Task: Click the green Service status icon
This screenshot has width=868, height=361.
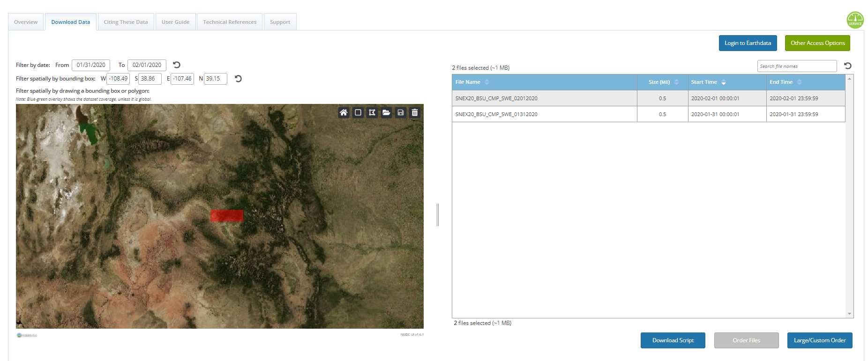Action: 855,20
